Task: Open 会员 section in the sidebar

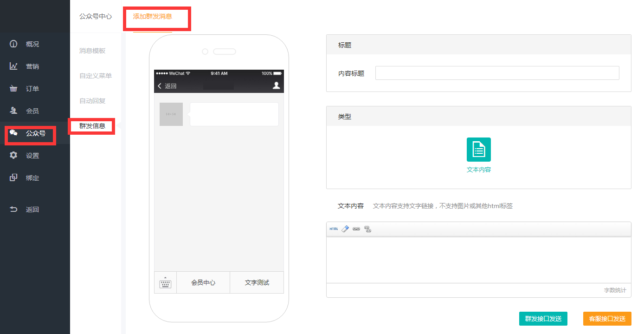Action: coord(32,111)
